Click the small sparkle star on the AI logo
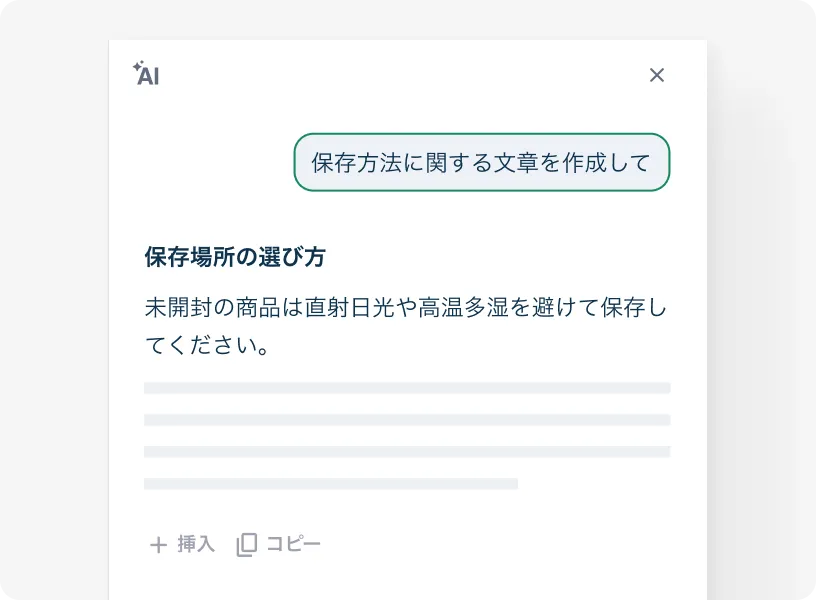 click(137, 67)
